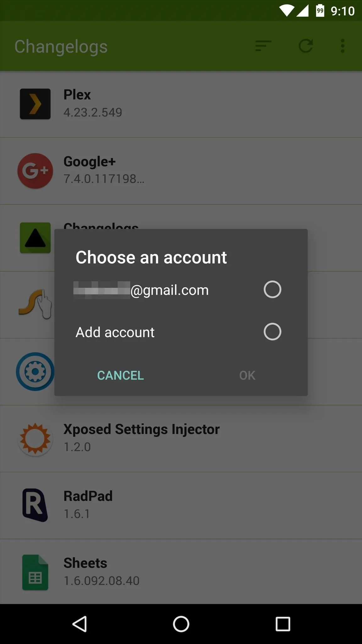Open the three-dot overflow menu

[x=343, y=46]
